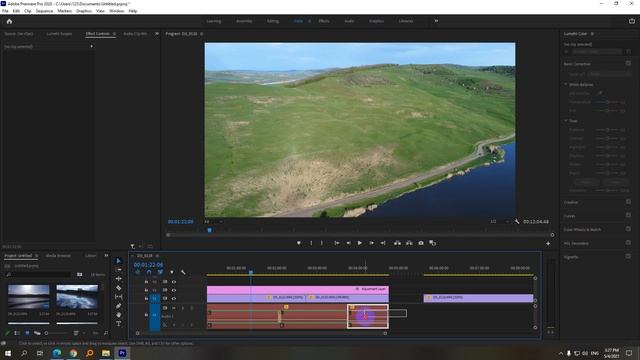
Task: Open Program monitor button editor plus
Action: (548, 243)
